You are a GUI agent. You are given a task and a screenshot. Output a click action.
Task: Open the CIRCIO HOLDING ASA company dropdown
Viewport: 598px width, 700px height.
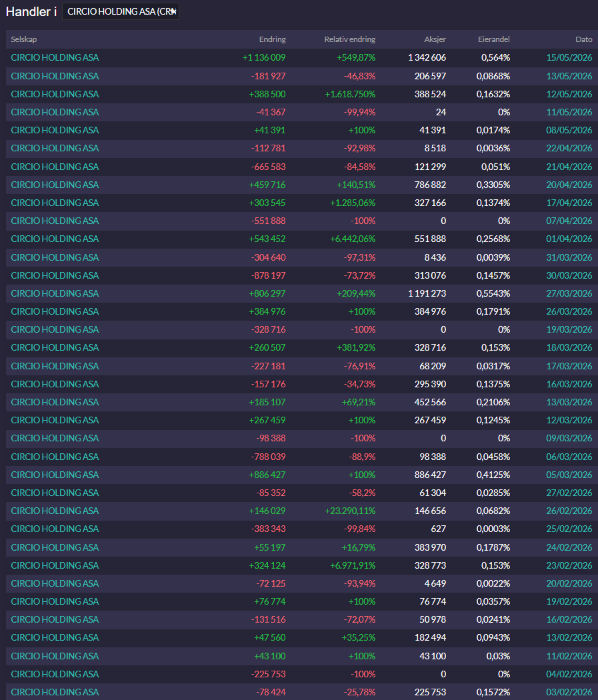point(121,11)
